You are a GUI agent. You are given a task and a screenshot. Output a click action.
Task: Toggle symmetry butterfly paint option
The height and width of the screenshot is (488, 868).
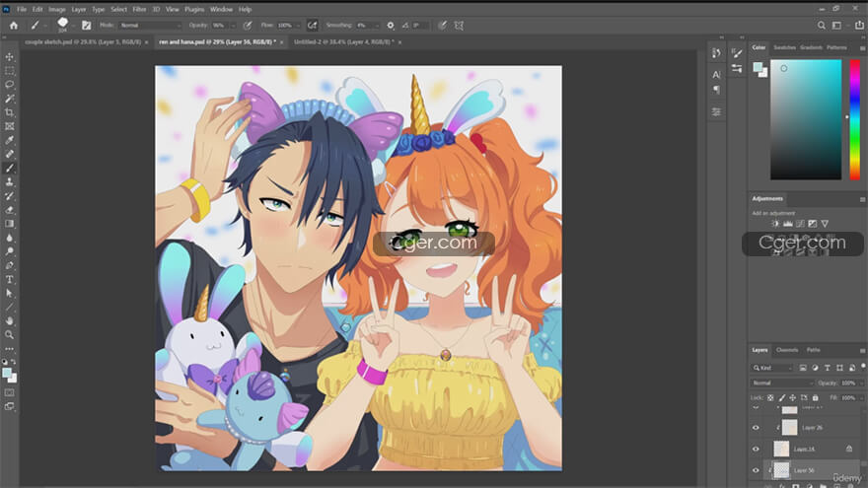(x=459, y=26)
